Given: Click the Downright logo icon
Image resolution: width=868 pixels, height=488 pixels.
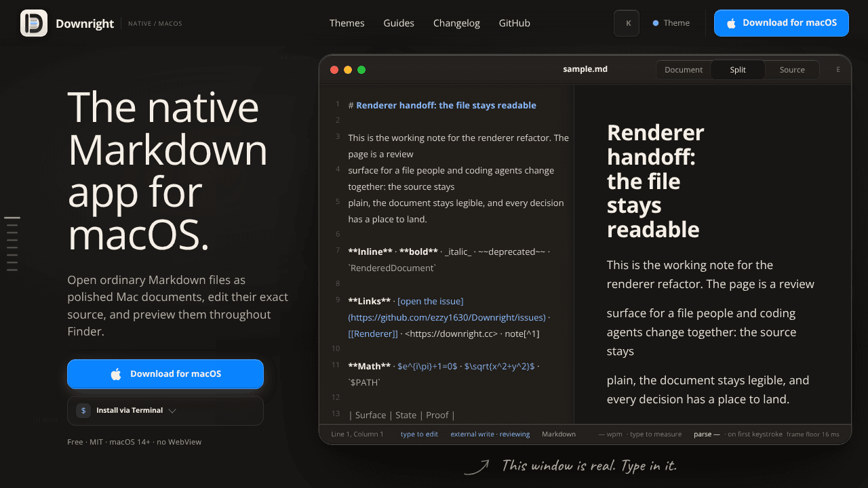Looking at the screenshot, I should [34, 23].
